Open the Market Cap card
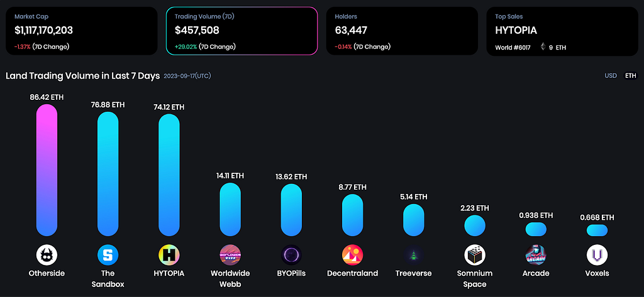This screenshot has width=644, height=297. (81, 31)
